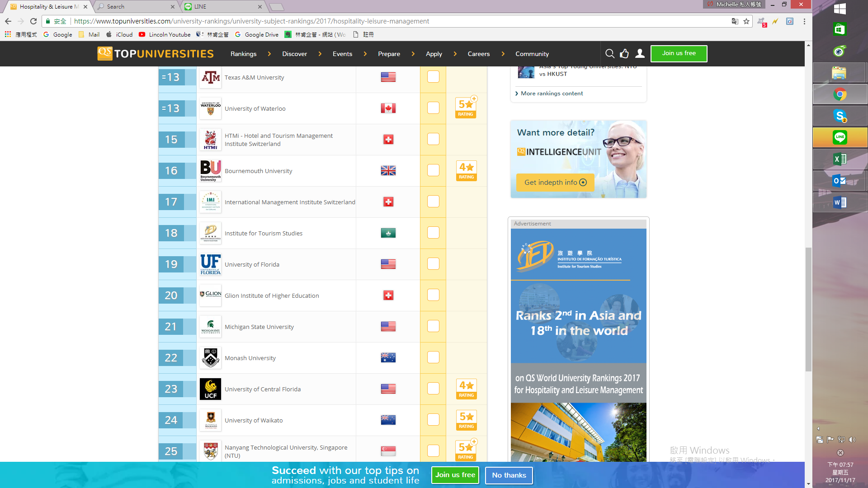The width and height of the screenshot is (868, 488).
Task: Click University of Waikato 5-star rating badge
Action: pyautogui.click(x=466, y=420)
